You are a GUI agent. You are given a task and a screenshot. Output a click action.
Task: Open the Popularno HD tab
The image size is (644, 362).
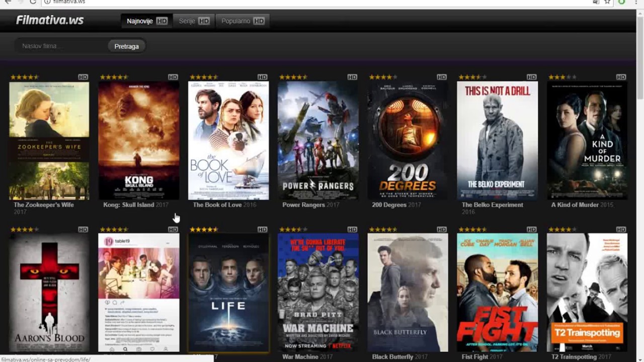(x=243, y=21)
